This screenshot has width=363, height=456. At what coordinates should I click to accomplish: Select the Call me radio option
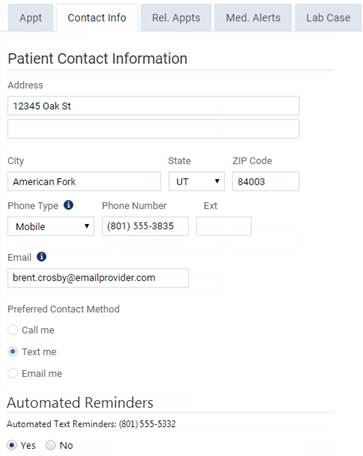[13, 330]
